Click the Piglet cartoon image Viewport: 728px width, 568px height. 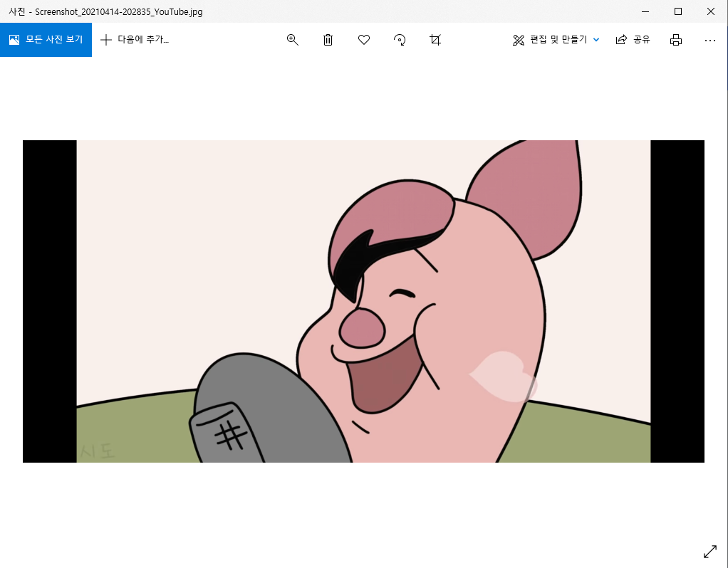click(x=363, y=301)
